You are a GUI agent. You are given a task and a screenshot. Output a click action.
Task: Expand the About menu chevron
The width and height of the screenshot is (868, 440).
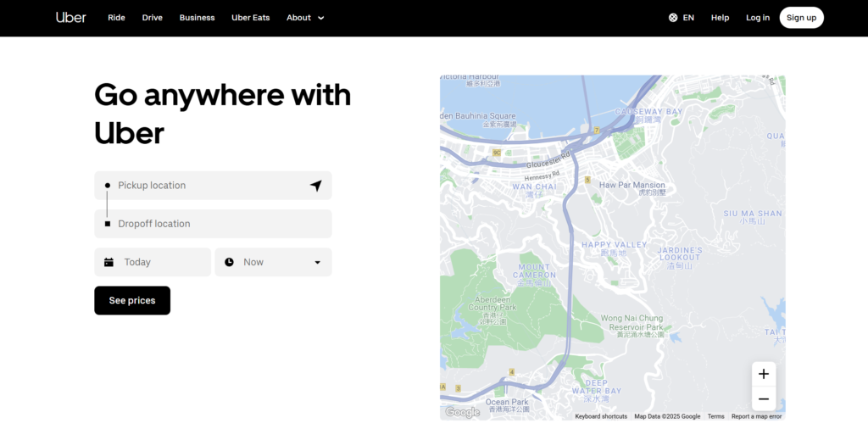pyautogui.click(x=321, y=18)
